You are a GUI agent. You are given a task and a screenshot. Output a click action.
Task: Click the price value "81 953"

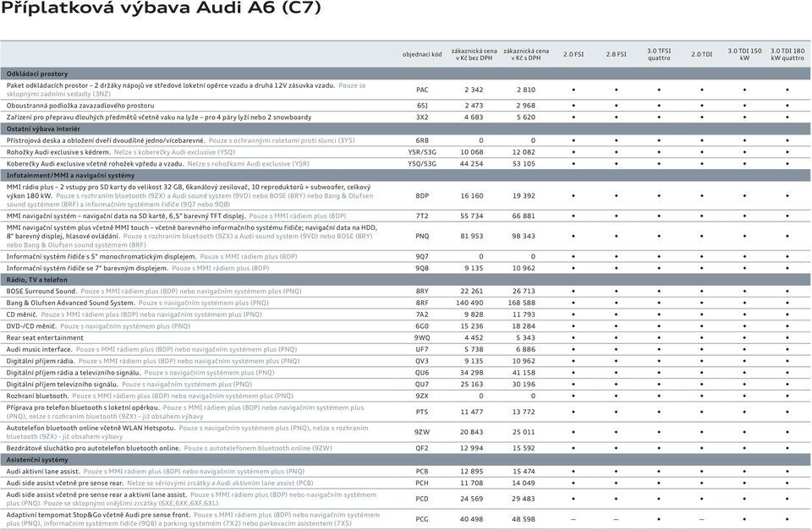[x=472, y=236]
